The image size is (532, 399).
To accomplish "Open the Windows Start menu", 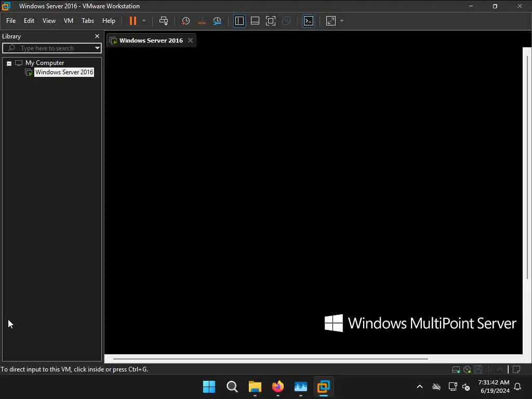I will click(209, 387).
